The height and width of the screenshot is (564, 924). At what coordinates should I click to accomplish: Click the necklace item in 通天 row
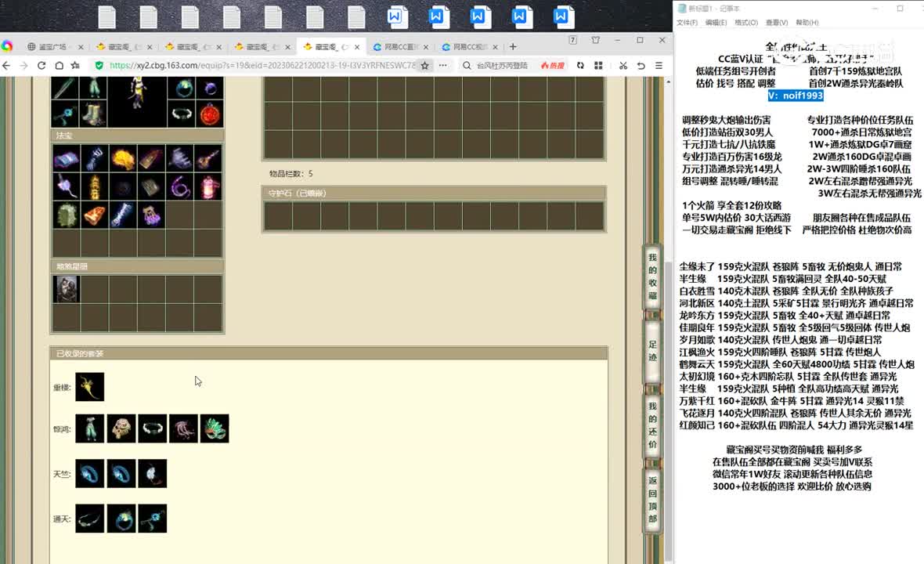click(89, 519)
